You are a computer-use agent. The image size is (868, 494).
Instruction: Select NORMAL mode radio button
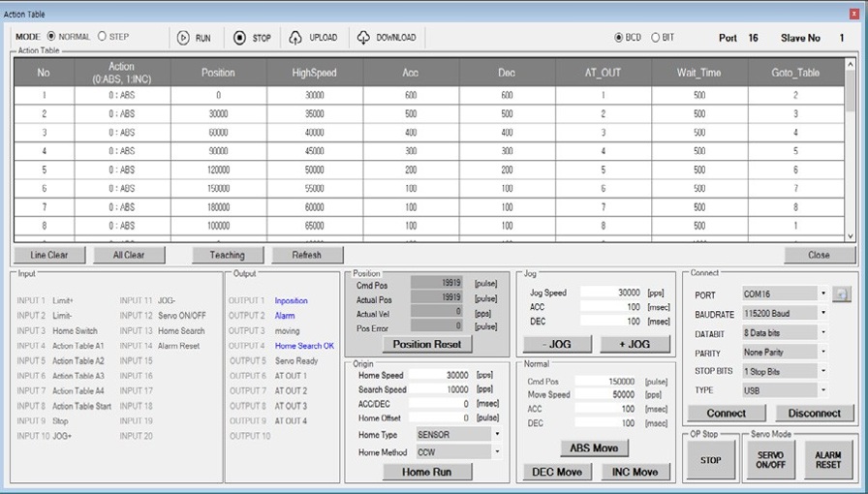(x=51, y=37)
